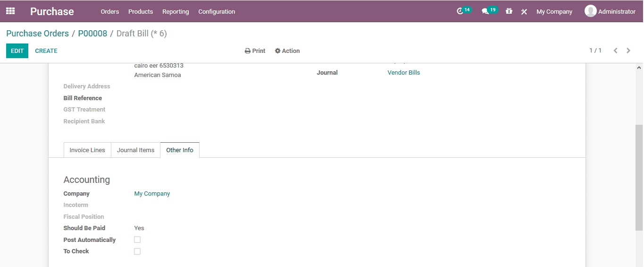Viewport: 644px width, 267px height.
Task: Open the My Company switcher dropdown
Action: pyautogui.click(x=554, y=12)
